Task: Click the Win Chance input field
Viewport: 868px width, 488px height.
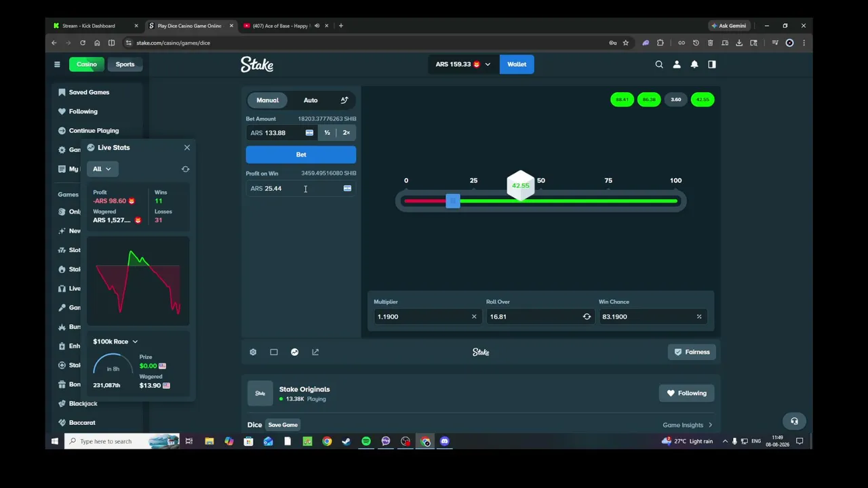Action: (x=652, y=317)
